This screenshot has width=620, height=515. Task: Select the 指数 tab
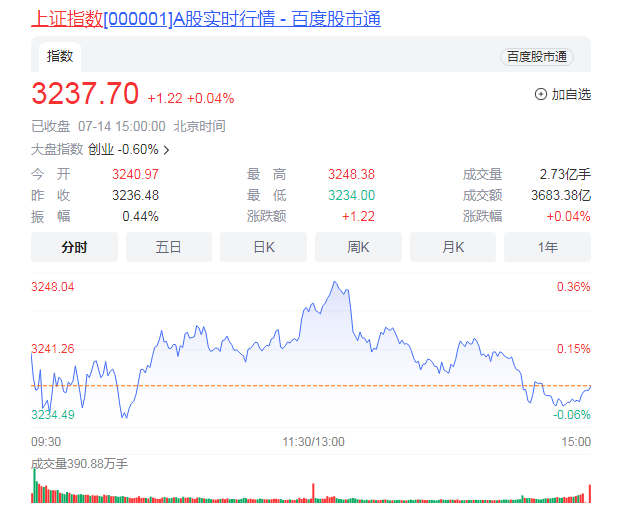pyautogui.click(x=60, y=56)
